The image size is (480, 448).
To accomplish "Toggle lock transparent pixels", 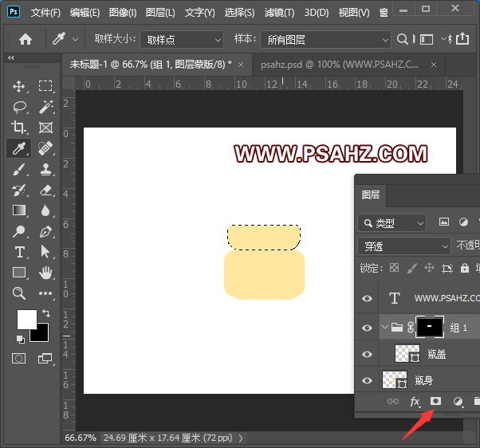I will click(394, 268).
